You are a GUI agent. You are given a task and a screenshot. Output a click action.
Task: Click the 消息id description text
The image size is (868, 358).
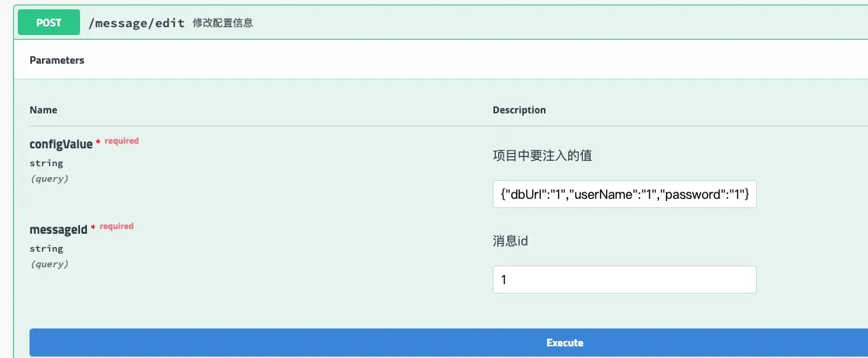pos(510,242)
